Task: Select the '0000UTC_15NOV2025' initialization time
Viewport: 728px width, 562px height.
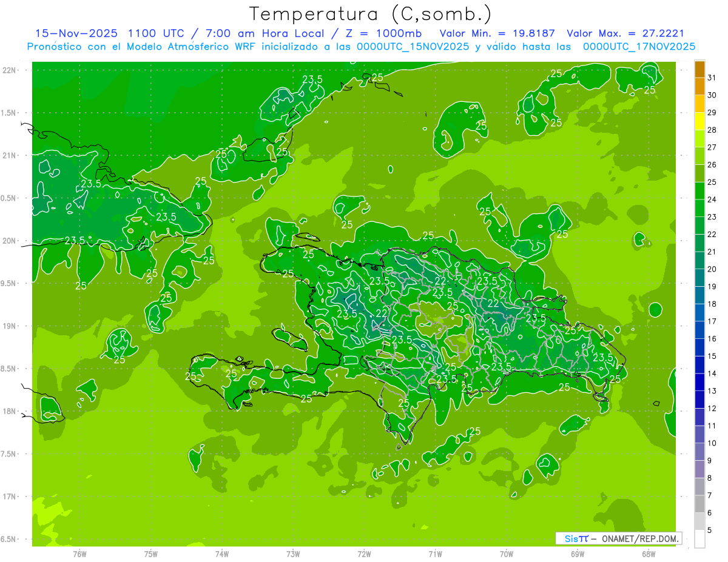Action: tap(413, 47)
